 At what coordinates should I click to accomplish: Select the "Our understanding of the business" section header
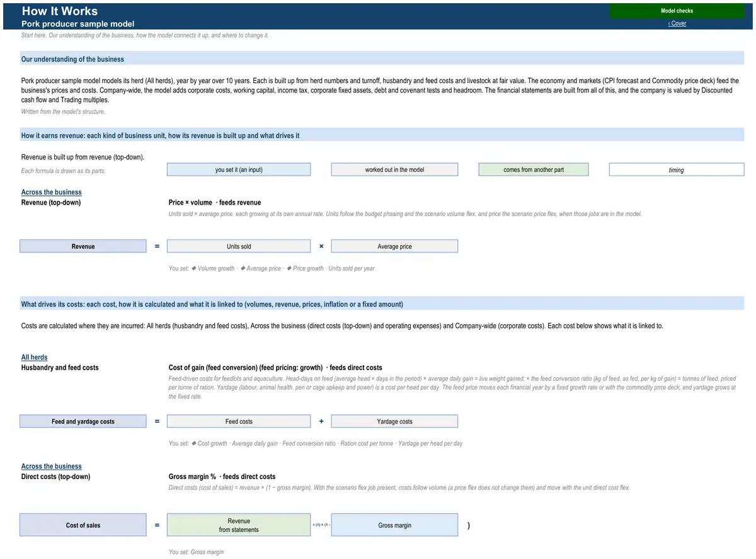(382, 59)
